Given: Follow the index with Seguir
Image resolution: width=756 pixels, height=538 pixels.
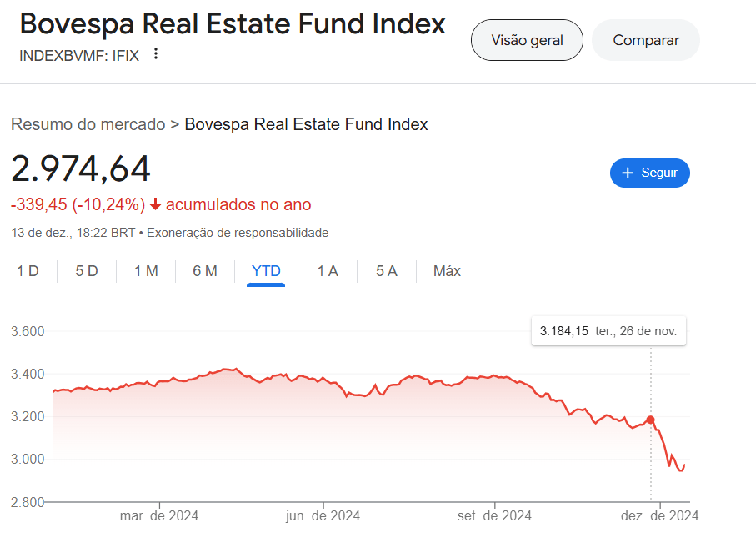Looking at the screenshot, I should coord(650,173).
